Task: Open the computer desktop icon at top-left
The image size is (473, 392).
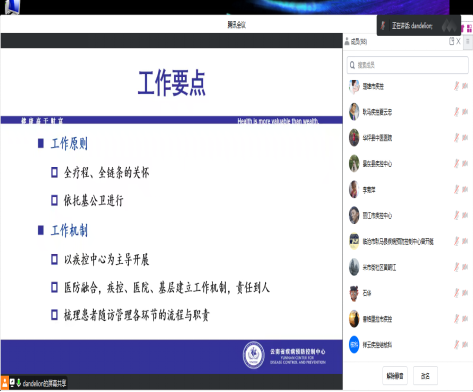Action: pos(11,7)
